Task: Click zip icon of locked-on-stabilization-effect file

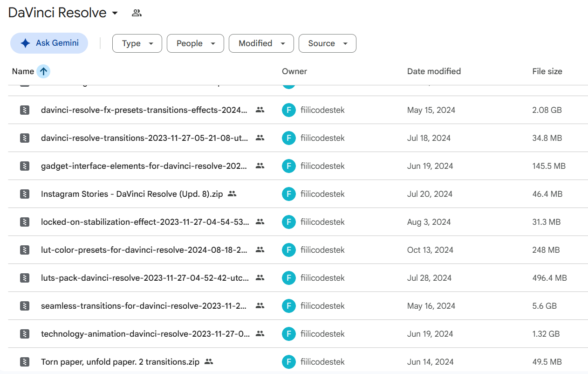Action: [25, 222]
